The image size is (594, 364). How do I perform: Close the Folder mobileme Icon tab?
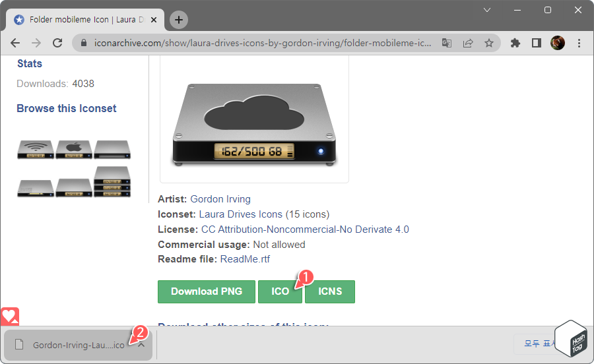pyautogui.click(x=154, y=20)
